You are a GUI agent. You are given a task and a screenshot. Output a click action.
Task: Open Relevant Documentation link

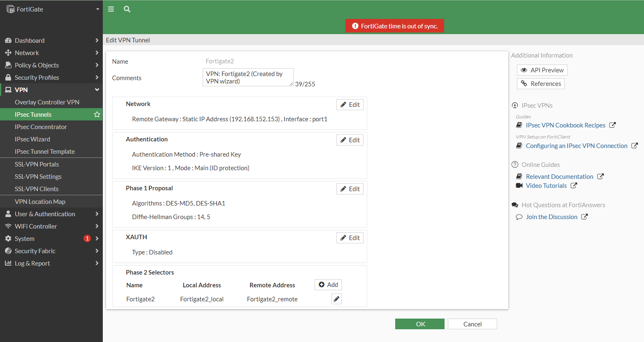[559, 176]
